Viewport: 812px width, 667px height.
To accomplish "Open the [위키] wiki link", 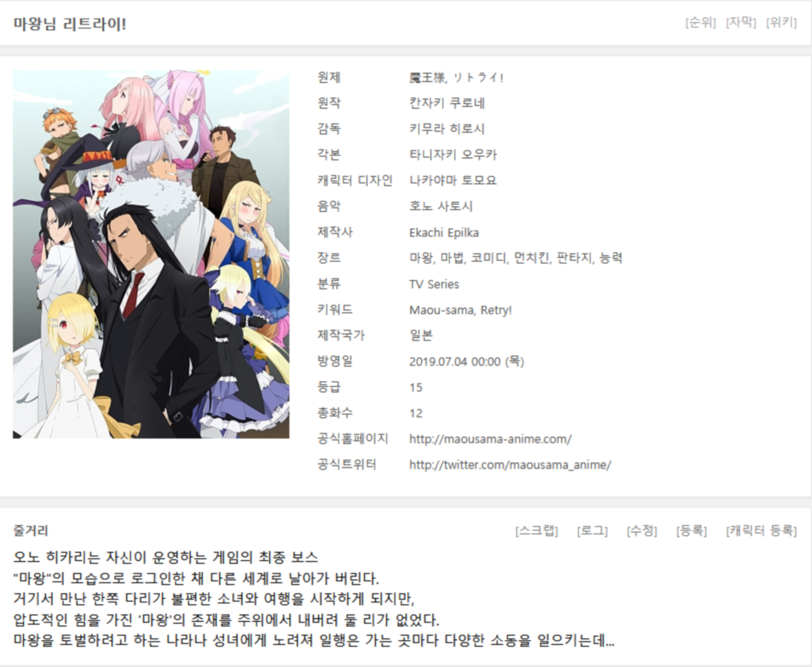I will click(x=781, y=22).
